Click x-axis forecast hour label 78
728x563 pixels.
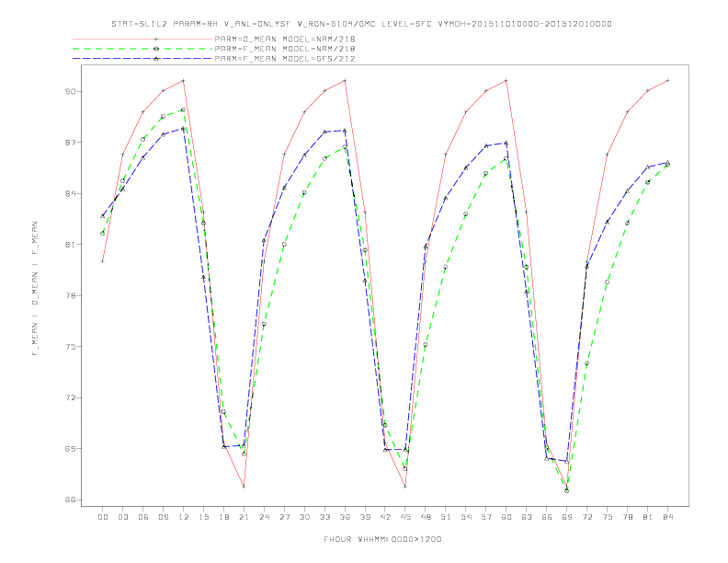pos(628,517)
